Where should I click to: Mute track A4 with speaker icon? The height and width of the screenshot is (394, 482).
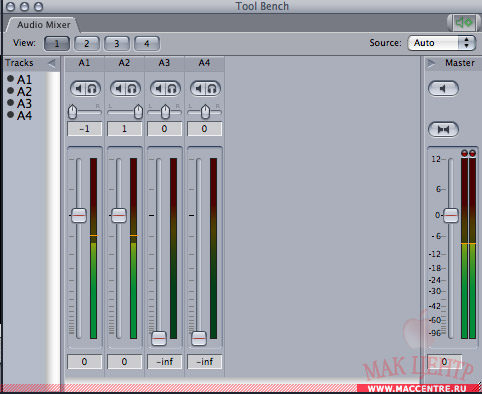coord(198,89)
